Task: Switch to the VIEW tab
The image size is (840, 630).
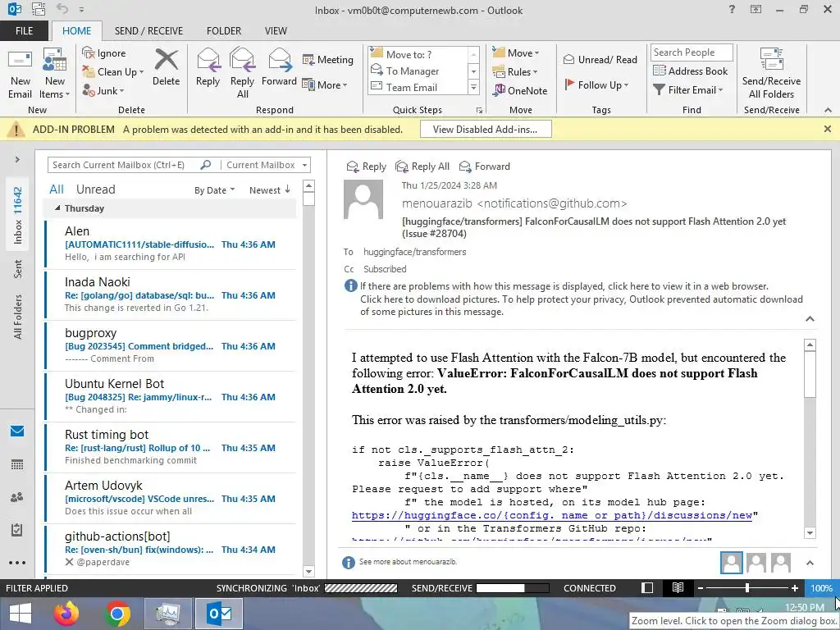Action: click(x=276, y=31)
